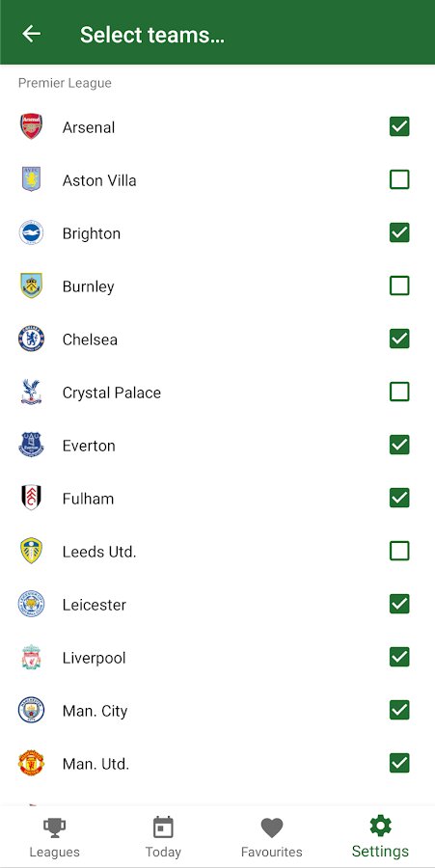
Task: Deselect the Man. City checkbox
Action: point(399,710)
